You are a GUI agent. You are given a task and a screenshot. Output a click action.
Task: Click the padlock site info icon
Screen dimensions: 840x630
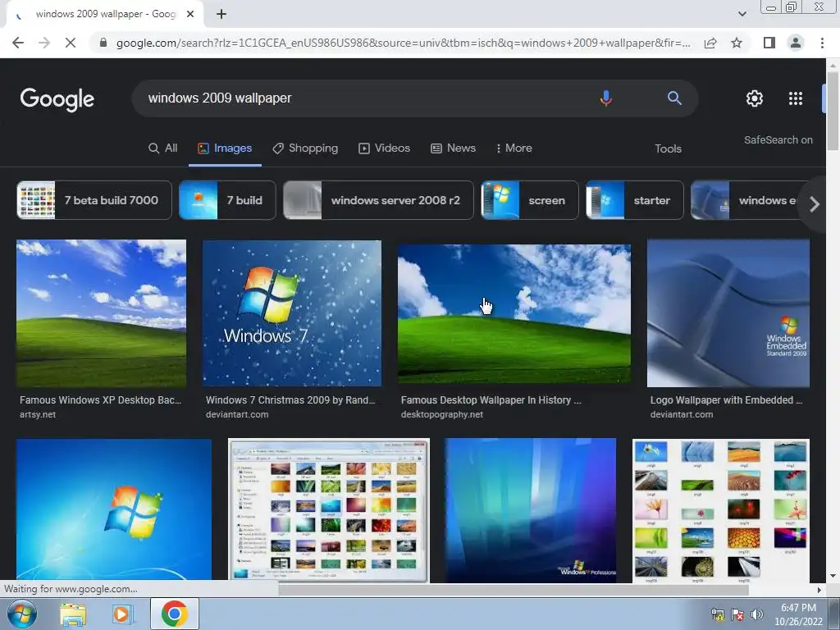coord(103,43)
